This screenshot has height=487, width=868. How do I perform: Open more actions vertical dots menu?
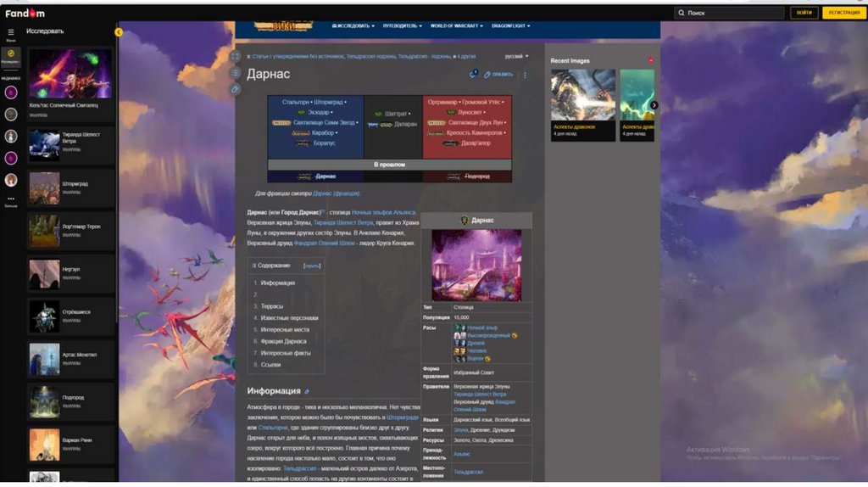(x=526, y=75)
